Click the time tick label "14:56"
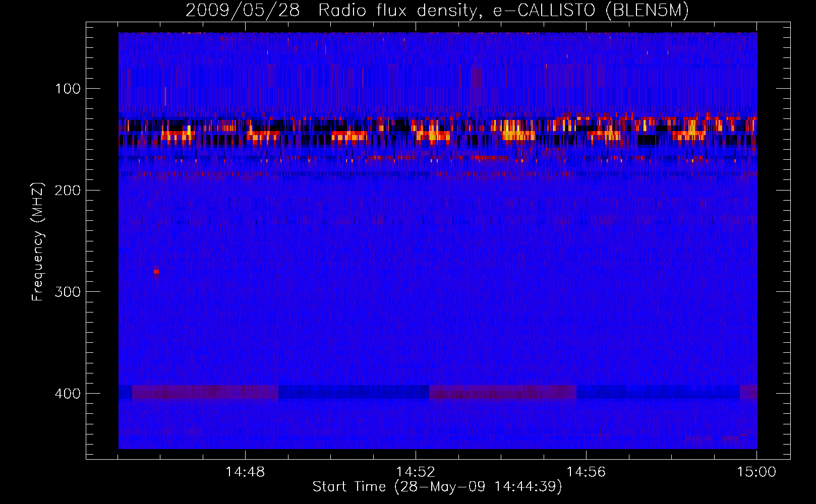This screenshot has width=816, height=504. coord(586,472)
